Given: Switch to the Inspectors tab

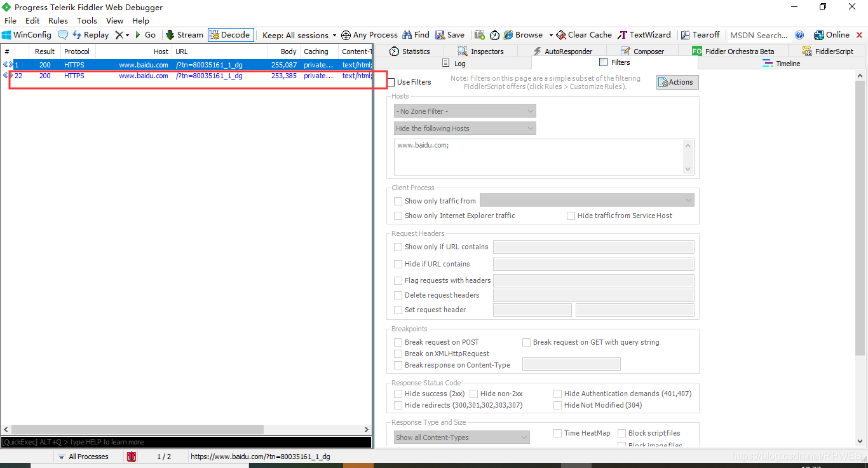Looking at the screenshot, I should 480,51.
